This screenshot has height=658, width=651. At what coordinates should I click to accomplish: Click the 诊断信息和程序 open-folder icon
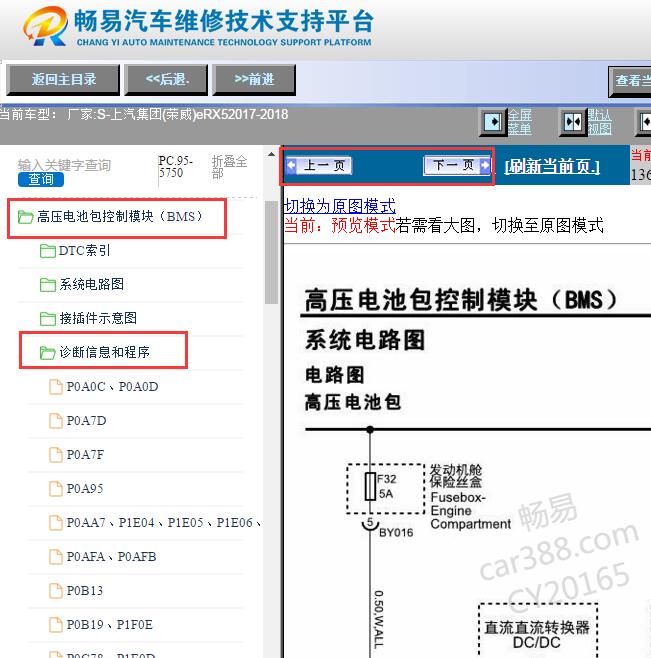pyautogui.click(x=47, y=353)
